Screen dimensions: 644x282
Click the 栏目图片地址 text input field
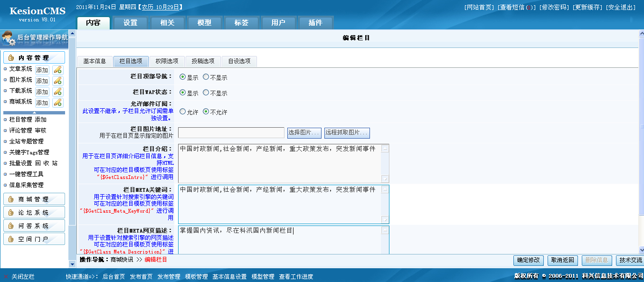coord(231,132)
